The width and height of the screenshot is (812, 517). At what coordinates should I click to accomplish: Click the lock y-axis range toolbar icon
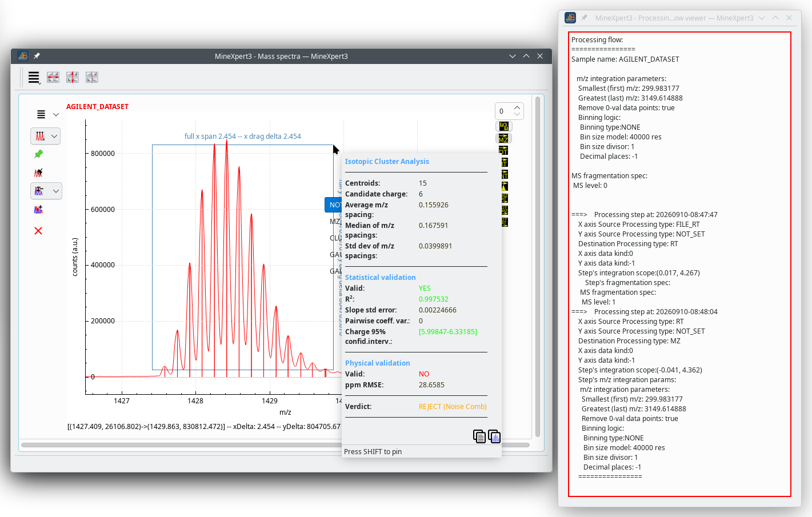click(73, 77)
